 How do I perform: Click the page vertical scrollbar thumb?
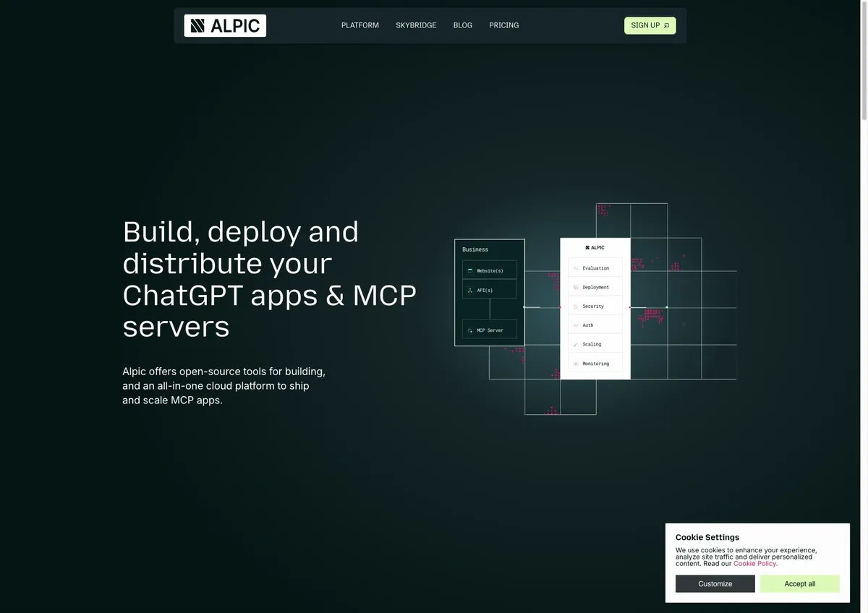864,61
